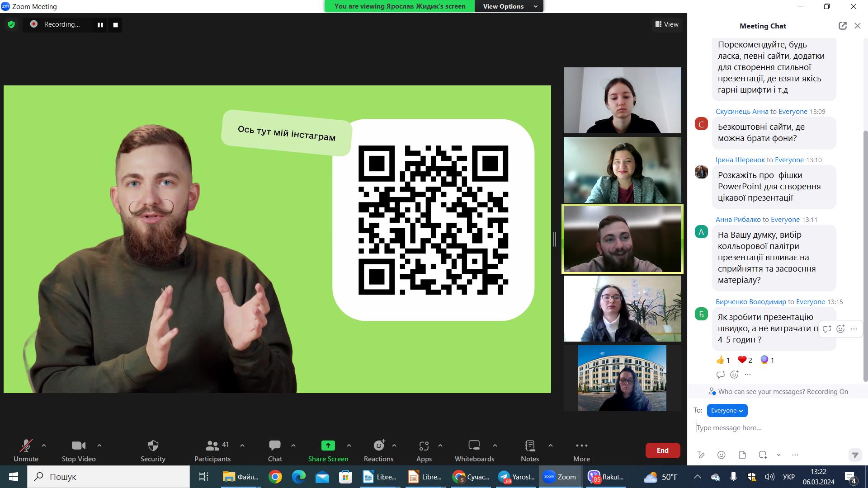
Task: Click the file attachment icon in chat
Action: click(742, 455)
